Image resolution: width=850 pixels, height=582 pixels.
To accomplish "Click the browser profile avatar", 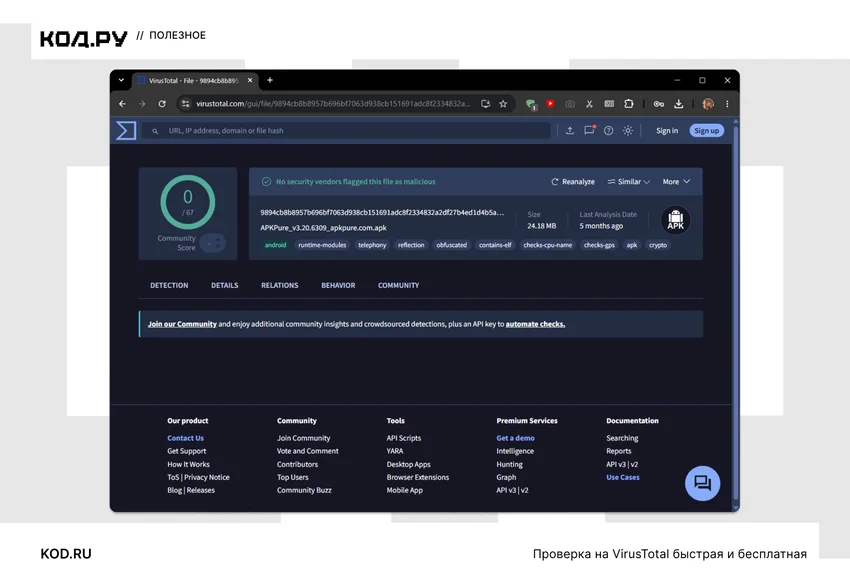I will (707, 104).
